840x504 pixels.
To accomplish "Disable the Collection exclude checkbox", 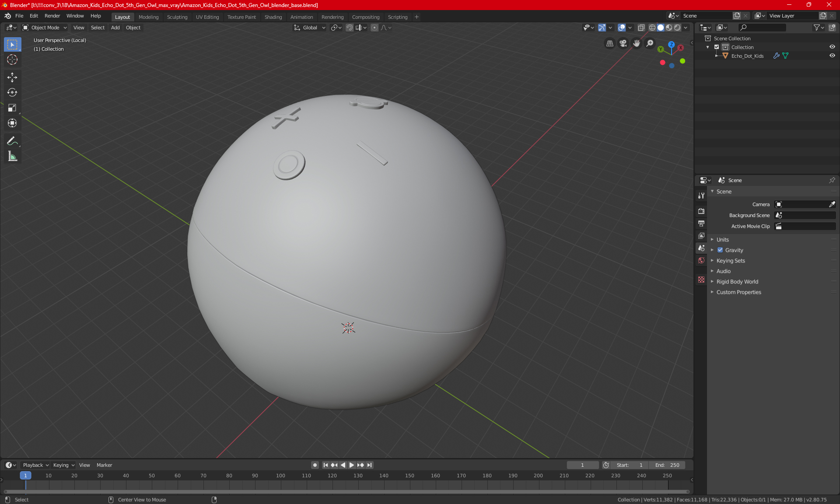I will pos(717,47).
